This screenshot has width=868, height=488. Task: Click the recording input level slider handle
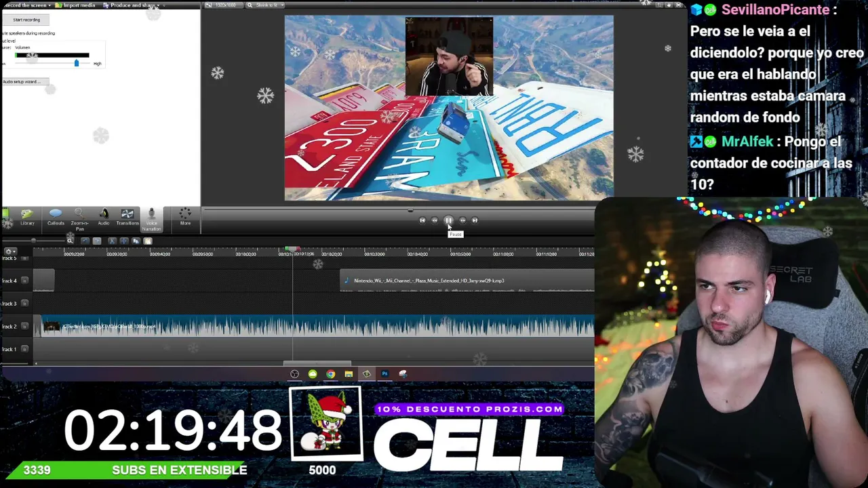click(x=76, y=63)
